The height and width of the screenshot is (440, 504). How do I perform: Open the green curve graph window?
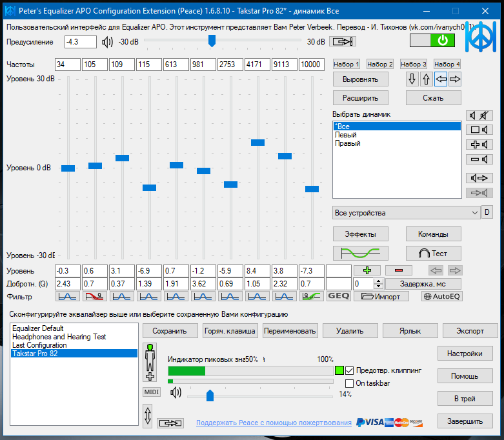[x=360, y=254]
